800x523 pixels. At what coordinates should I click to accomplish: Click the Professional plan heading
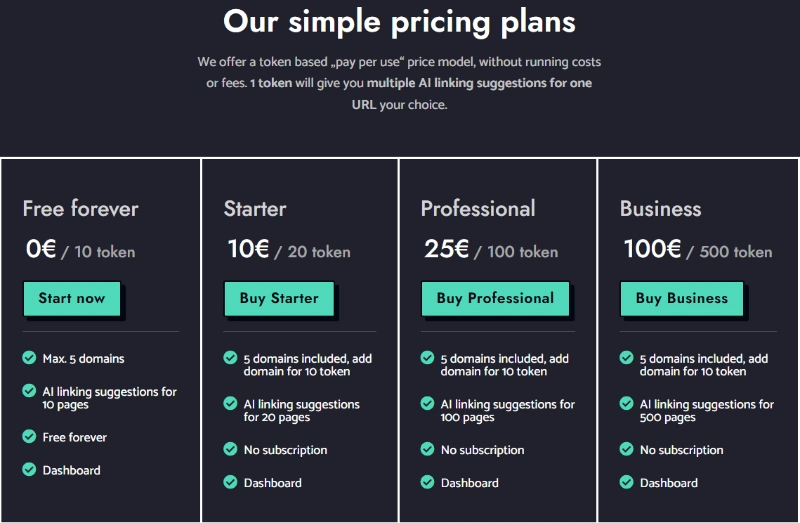(478, 209)
